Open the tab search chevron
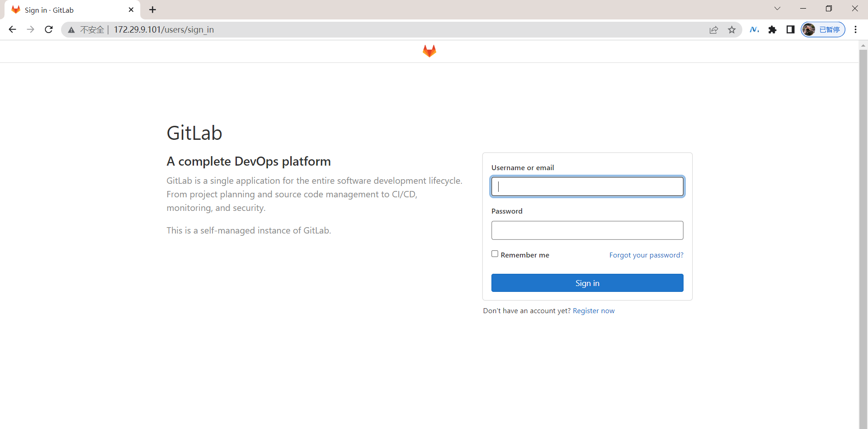Viewport: 868px width, 429px height. tap(777, 9)
